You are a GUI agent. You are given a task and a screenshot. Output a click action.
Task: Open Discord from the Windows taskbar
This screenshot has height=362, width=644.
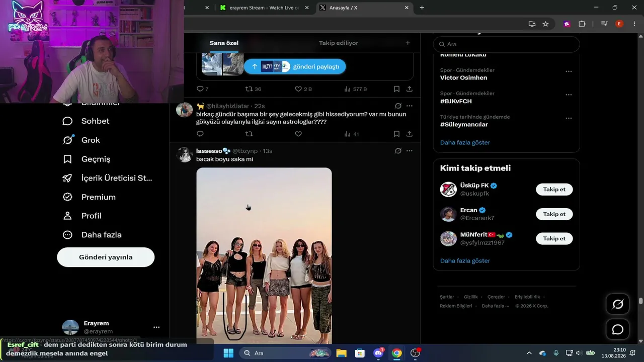[x=378, y=353]
